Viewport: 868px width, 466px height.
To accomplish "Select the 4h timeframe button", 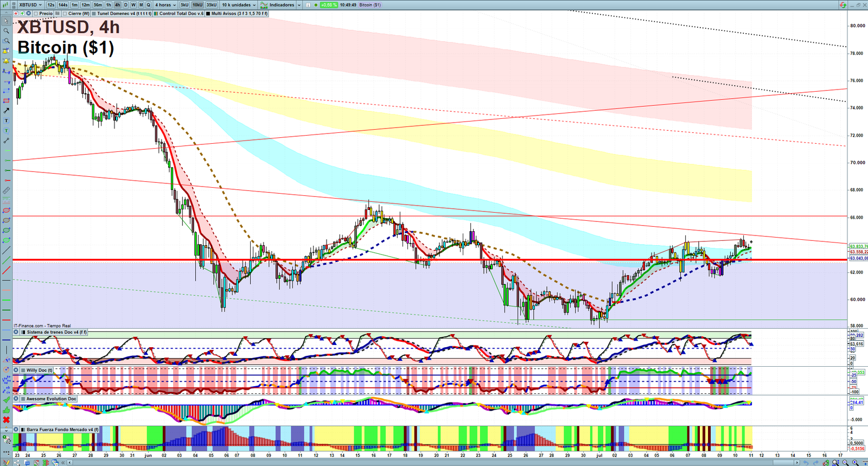I will coord(117,5).
